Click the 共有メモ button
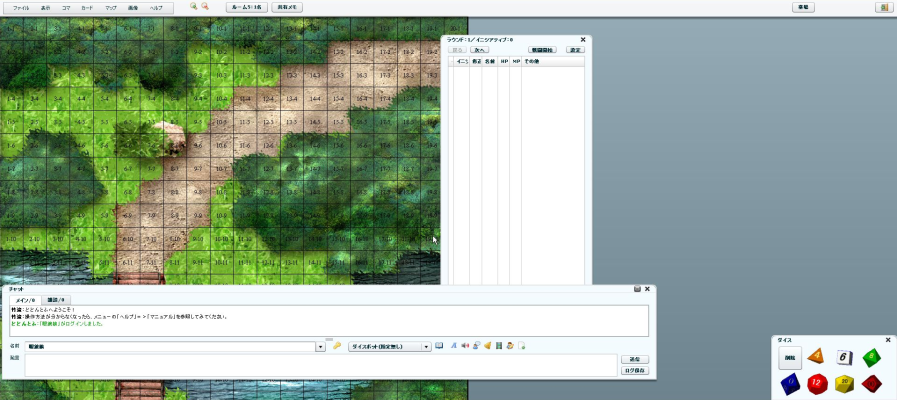The width and height of the screenshot is (897, 400). pos(287,7)
